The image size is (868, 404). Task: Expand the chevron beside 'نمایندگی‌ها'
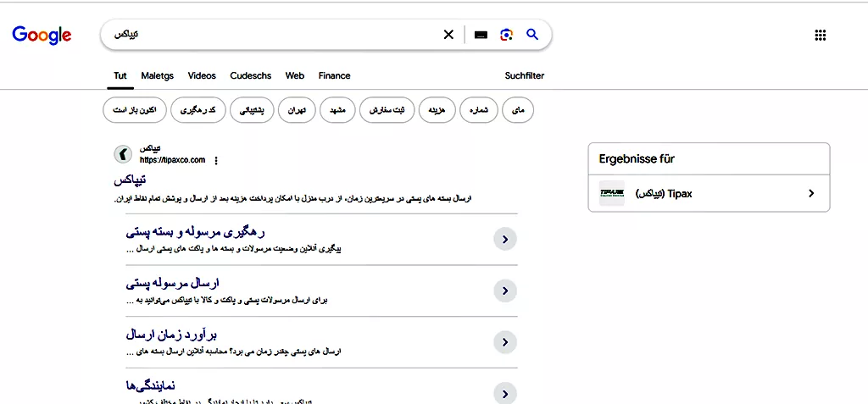505,394
